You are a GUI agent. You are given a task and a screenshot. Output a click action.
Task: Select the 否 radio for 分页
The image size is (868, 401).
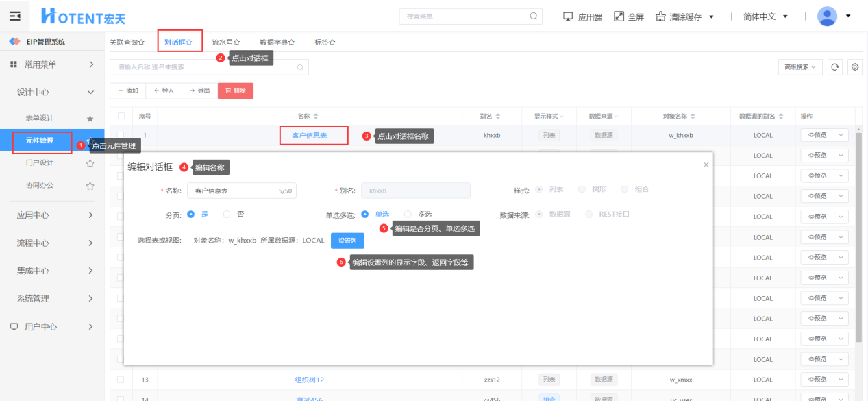coord(227,215)
